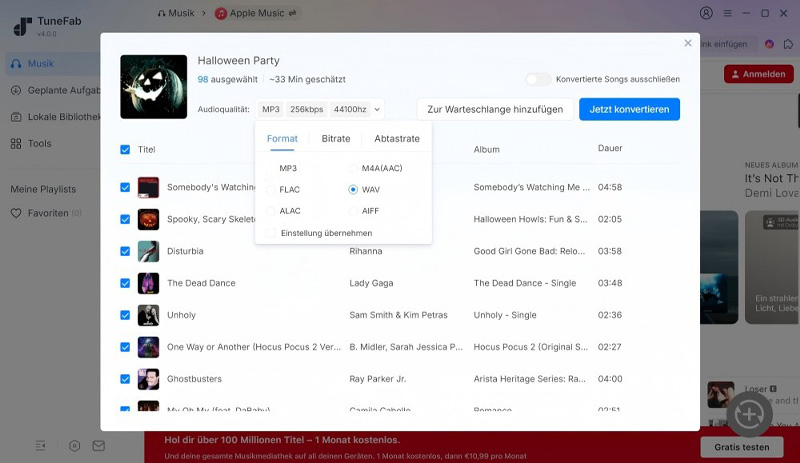Click the home icon in the top right
The image size is (800, 463).
(788, 44)
